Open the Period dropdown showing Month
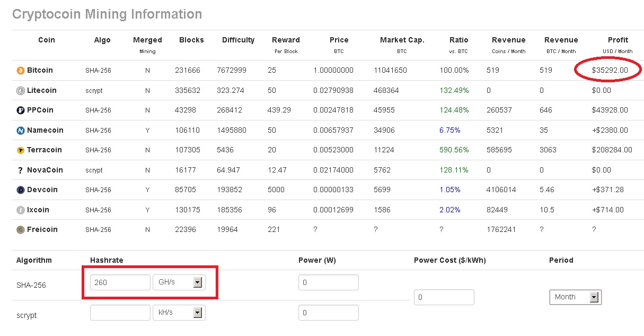 pos(575,297)
